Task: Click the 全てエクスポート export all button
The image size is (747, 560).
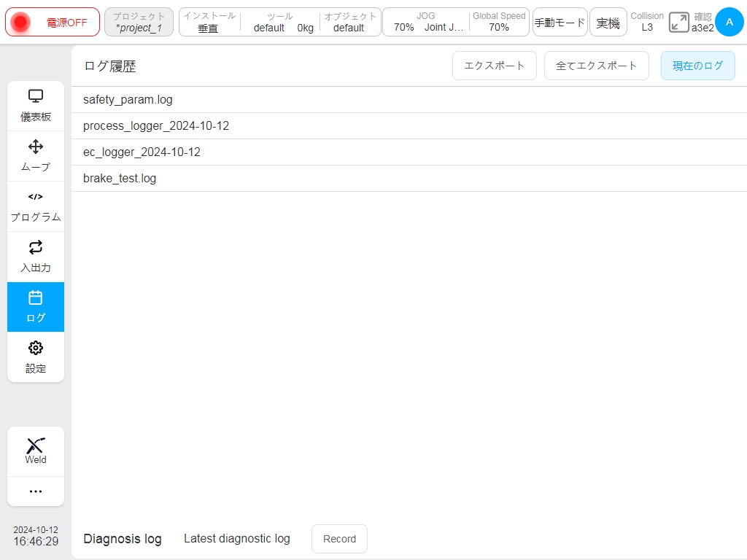Action: pyautogui.click(x=597, y=66)
